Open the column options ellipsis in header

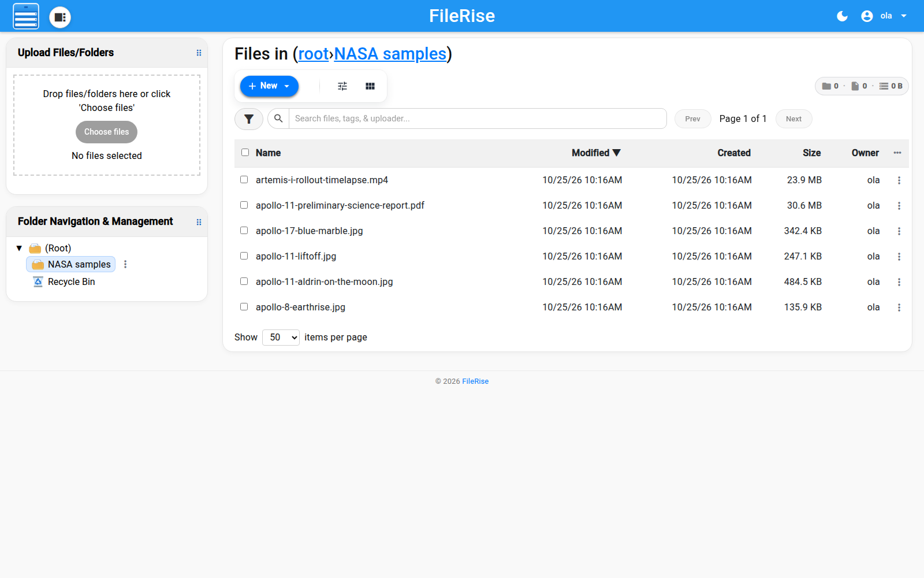(x=897, y=153)
